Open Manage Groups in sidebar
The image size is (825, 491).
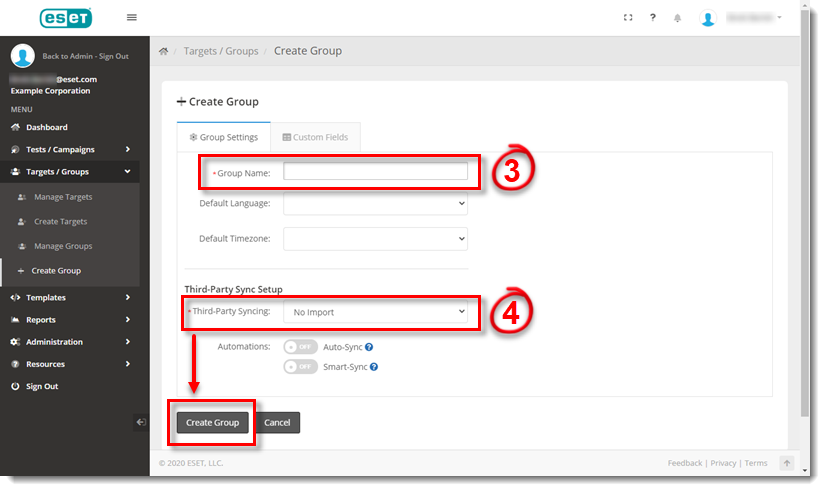click(62, 246)
